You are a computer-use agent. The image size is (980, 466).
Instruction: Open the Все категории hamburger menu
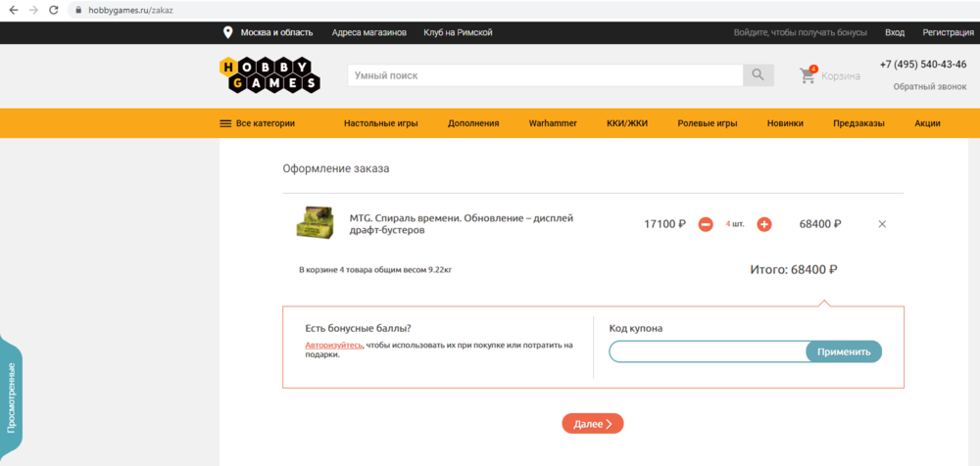point(225,123)
